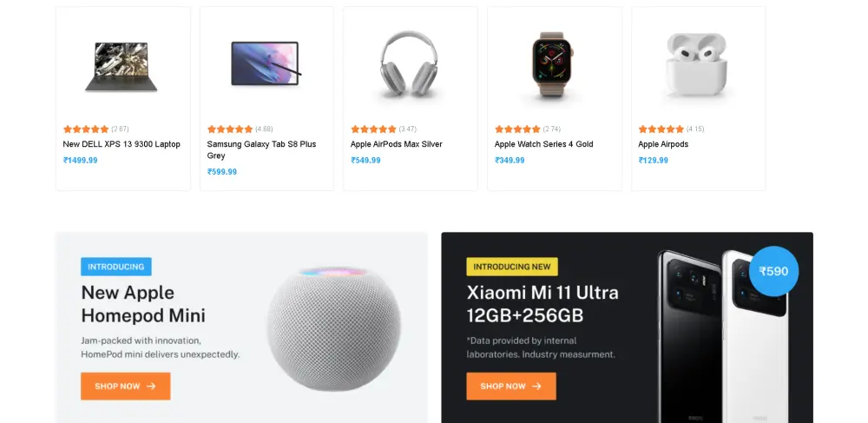Open Apple Watch Series 4 Gold link
Viewport: 868px width, 423px height.
point(543,144)
